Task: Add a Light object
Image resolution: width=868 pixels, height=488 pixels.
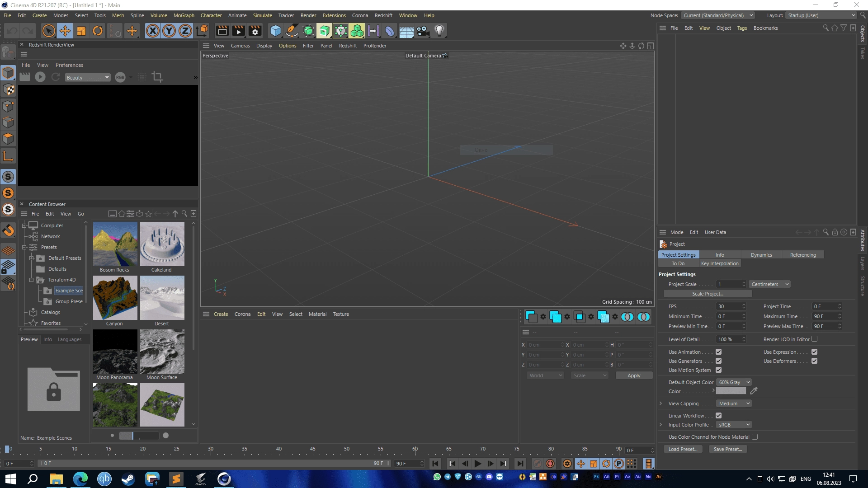Action: tap(439, 31)
